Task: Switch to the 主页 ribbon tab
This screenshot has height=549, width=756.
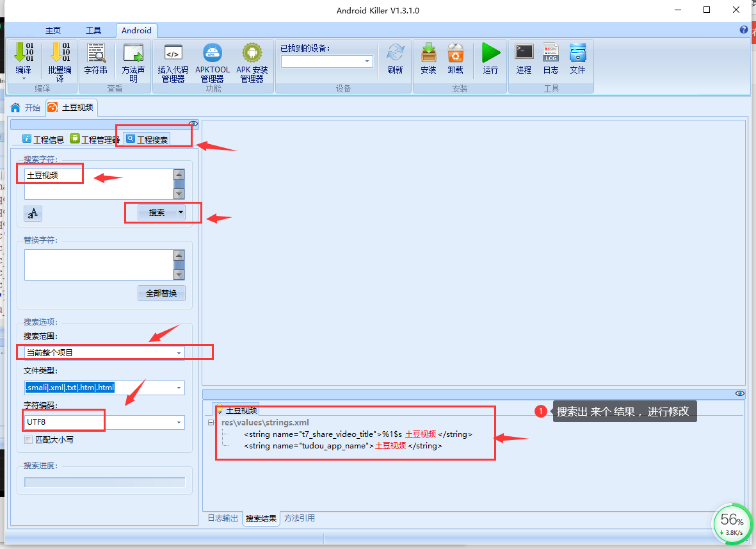Action: (x=53, y=30)
